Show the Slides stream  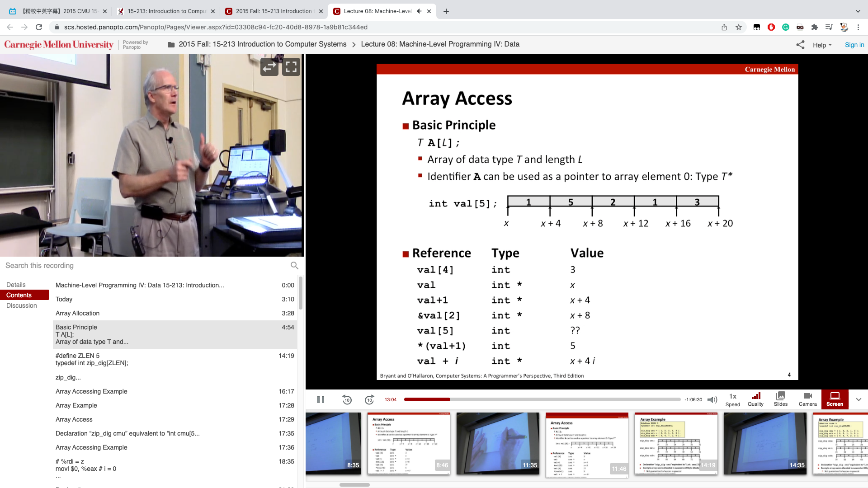[781, 399]
